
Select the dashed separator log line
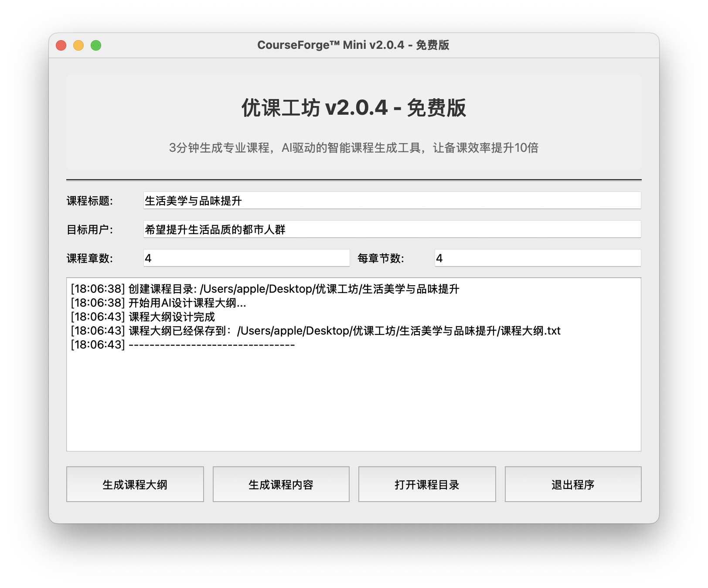(x=183, y=345)
